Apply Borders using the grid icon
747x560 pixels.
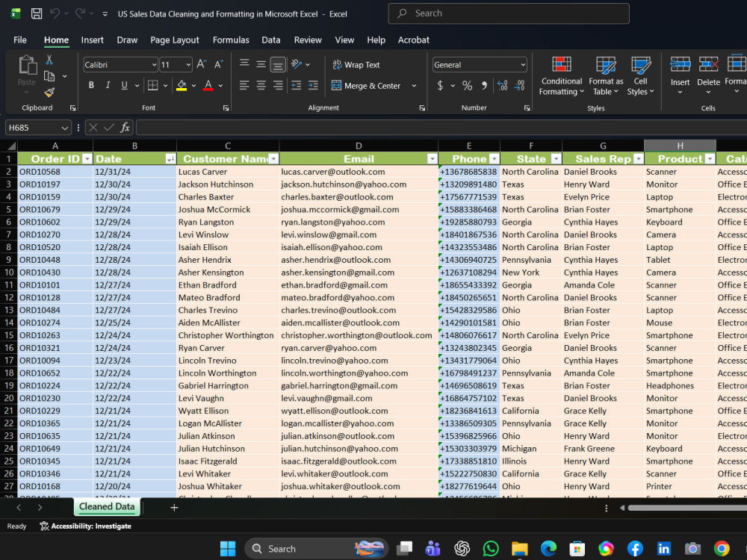[153, 85]
